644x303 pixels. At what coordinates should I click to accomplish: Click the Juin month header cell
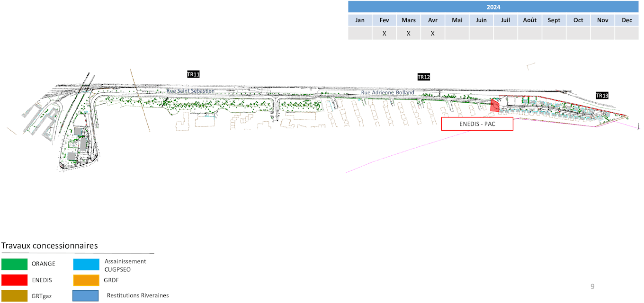pos(481,20)
